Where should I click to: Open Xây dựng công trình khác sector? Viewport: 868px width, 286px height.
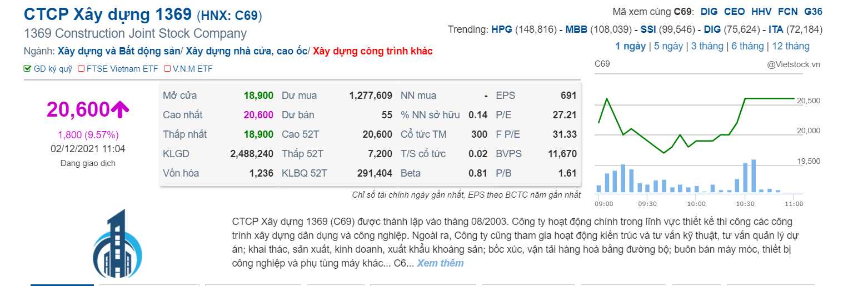[x=372, y=51]
